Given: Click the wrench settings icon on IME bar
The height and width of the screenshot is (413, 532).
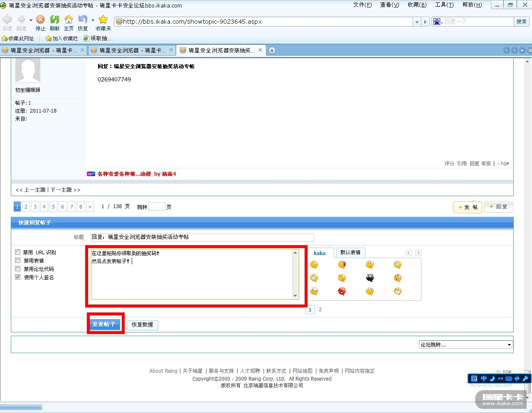Looking at the screenshot, I should click(525, 379).
